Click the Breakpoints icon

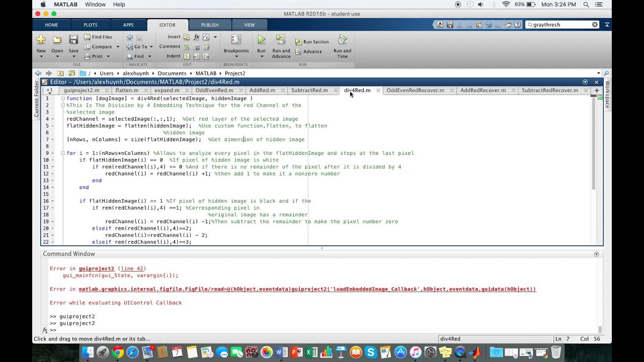pyautogui.click(x=236, y=40)
